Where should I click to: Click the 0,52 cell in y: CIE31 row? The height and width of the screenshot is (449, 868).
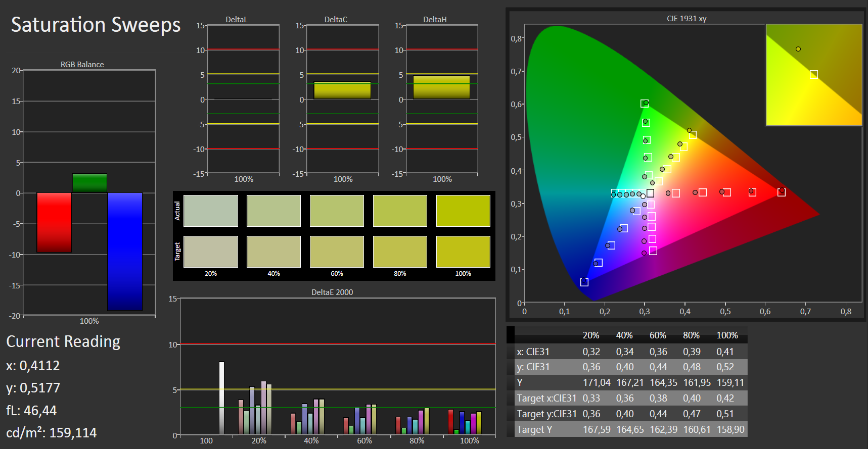coord(725,367)
